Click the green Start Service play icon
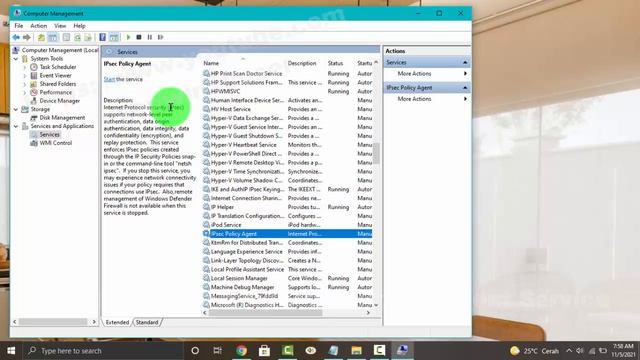Image resolution: width=640 pixels, height=360 pixels. pos(128,38)
